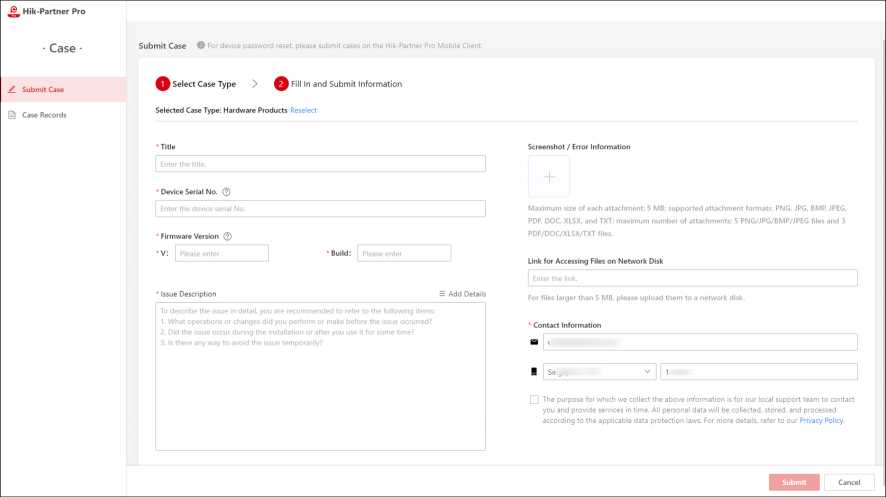Image resolution: width=886 pixels, height=497 pixels.
Task: Click the mobile phone icon
Action: pyautogui.click(x=534, y=372)
